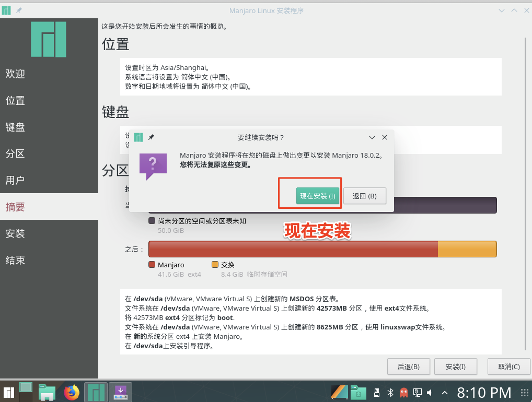This screenshot has height=402, width=532.
Task: Open the file manager from taskbar
Action: (47, 393)
